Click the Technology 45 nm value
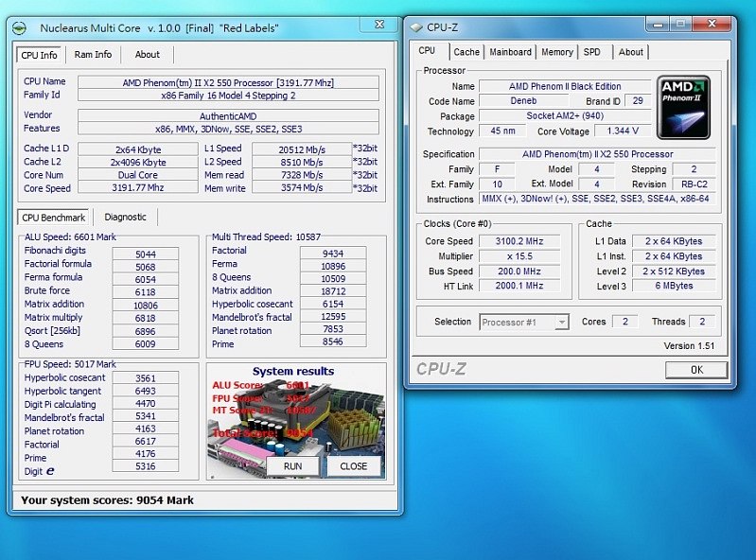This screenshot has height=560, width=756. pyautogui.click(x=502, y=131)
